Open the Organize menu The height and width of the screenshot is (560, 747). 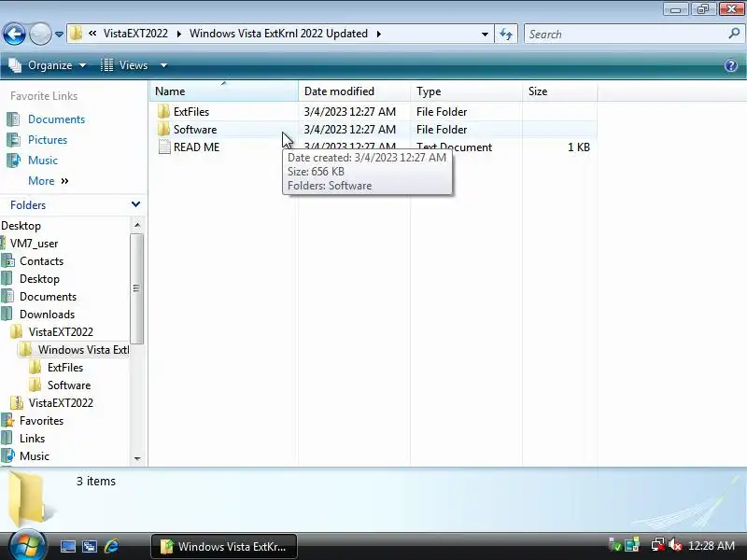coord(48,65)
